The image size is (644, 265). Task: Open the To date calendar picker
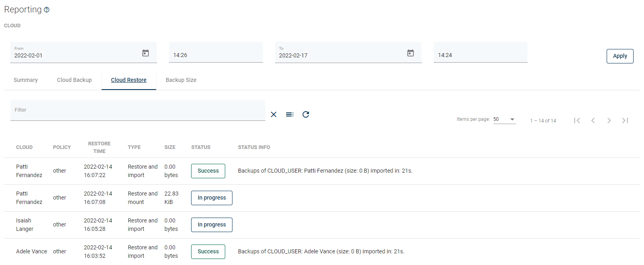coord(410,53)
